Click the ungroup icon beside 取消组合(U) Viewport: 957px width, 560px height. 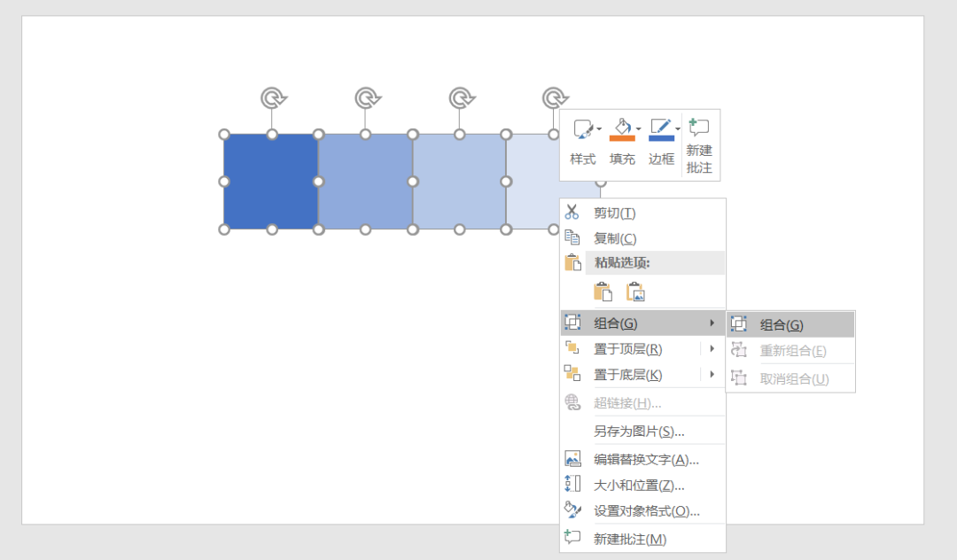(738, 377)
